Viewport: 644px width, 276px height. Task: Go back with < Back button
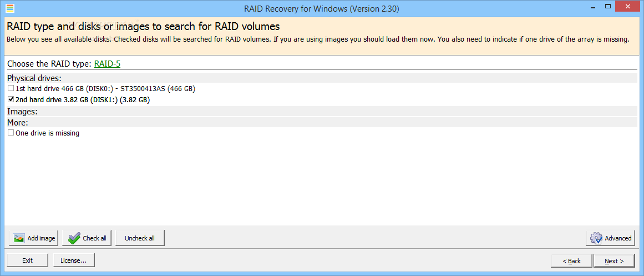point(571,261)
